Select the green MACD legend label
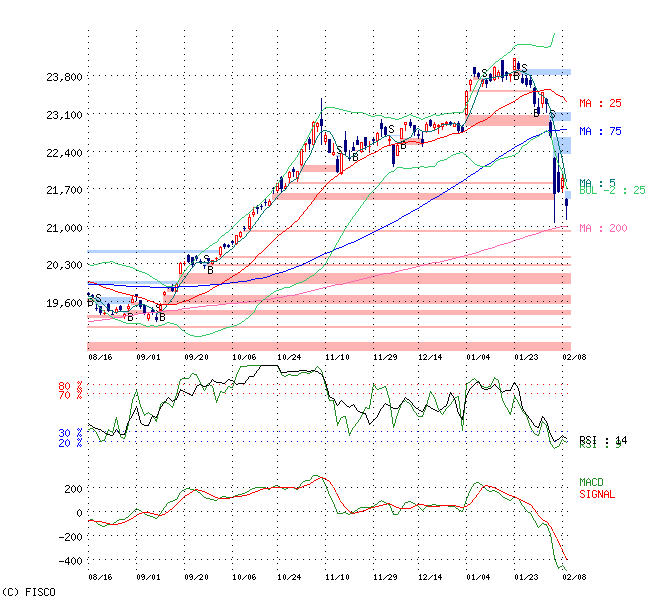This screenshot has height=614, width=670. 592,483
